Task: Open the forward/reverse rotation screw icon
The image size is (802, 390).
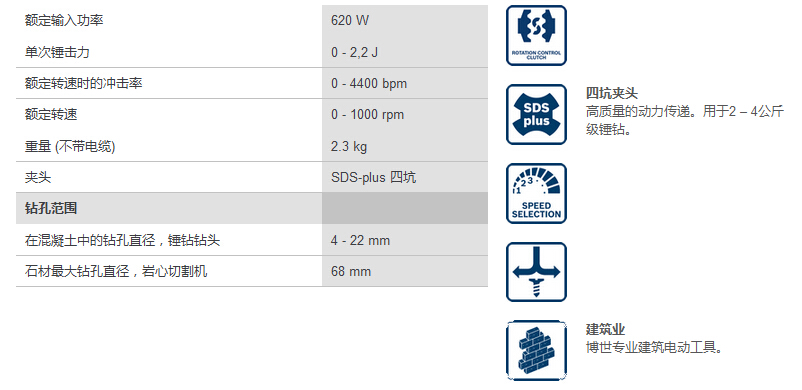Action: click(536, 272)
